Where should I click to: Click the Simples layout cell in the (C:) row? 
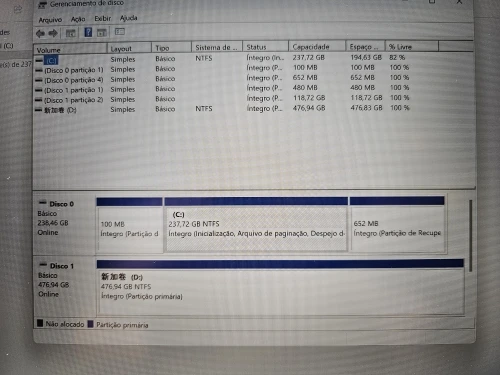coord(123,59)
